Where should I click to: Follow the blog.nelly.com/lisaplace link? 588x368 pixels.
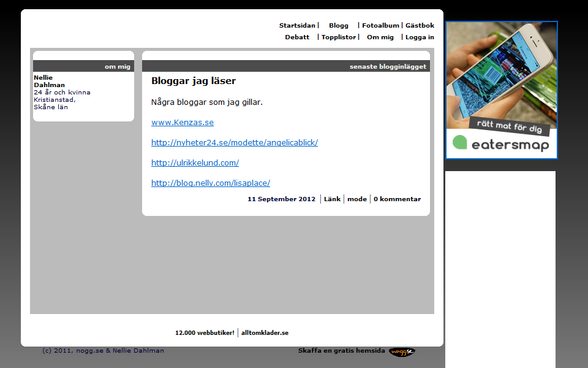(211, 183)
